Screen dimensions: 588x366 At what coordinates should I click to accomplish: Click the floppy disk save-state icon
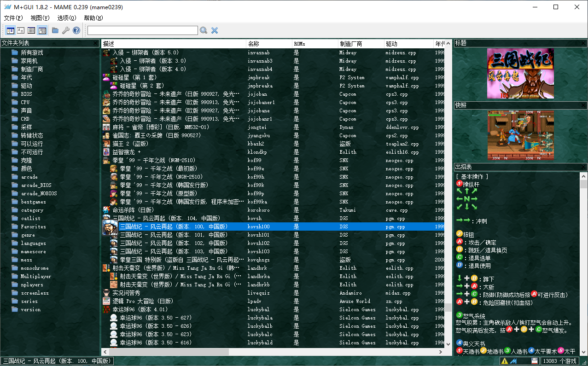534,361
